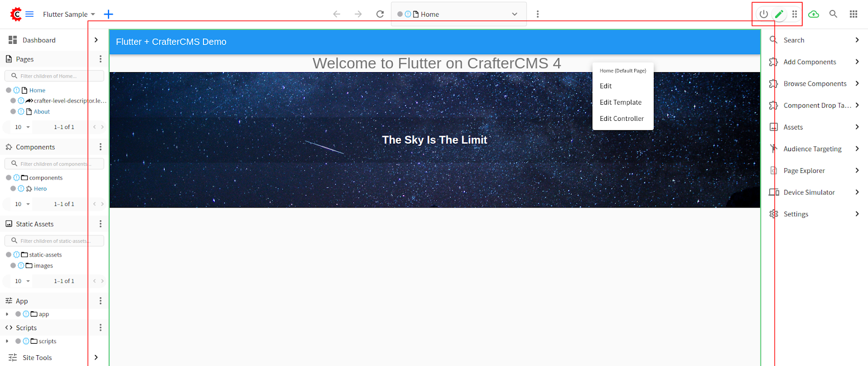Viewport: 868px width, 366px height.
Task: Toggle the green pencil edit mode switch
Action: [x=779, y=14]
